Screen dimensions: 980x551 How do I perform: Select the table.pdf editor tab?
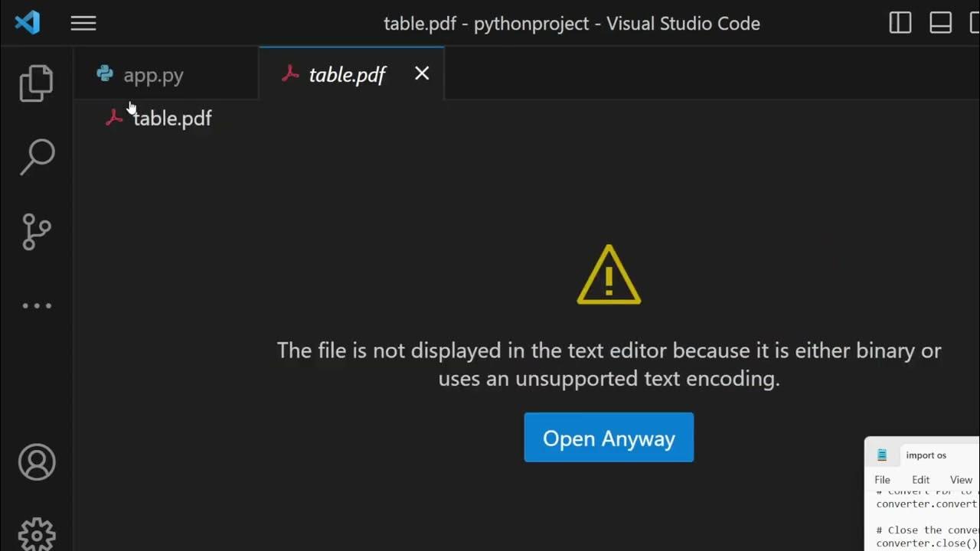(x=347, y=75)
